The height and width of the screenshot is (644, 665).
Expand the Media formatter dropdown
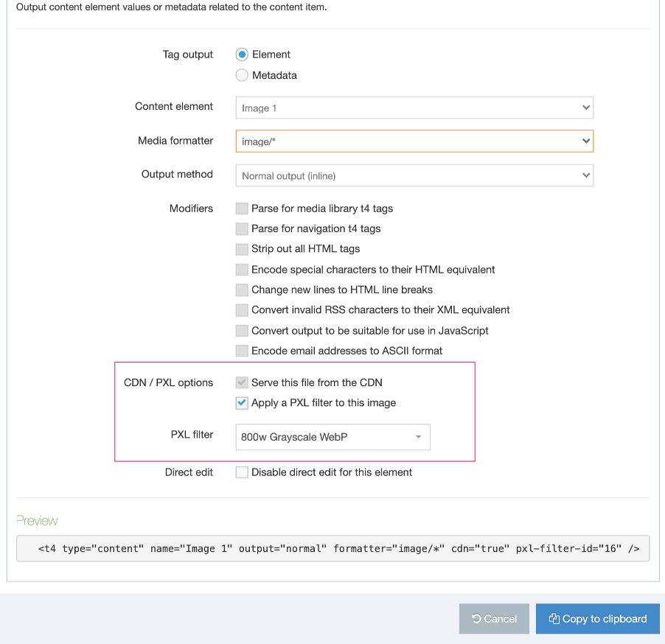click(x=414, y=141)
